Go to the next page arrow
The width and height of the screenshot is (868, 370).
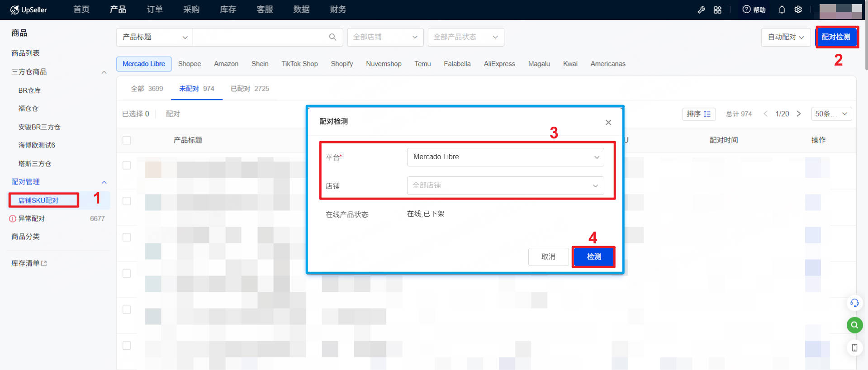[799, 114]
